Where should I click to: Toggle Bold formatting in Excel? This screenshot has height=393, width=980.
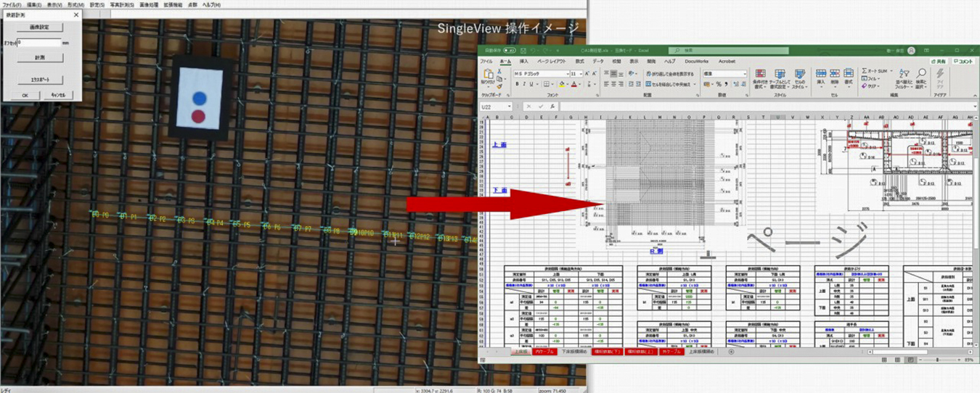pos(517,84)
